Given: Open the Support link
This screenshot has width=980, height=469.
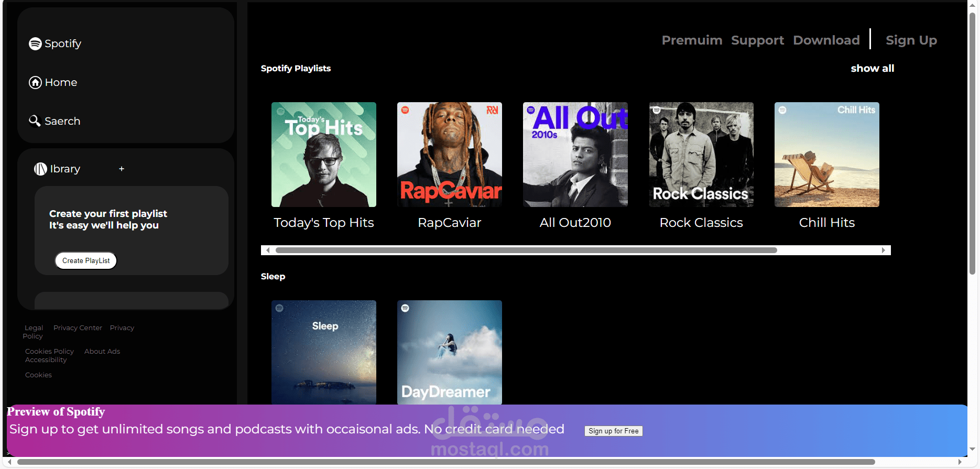Looking at the screenshot, I should point(757,40).
